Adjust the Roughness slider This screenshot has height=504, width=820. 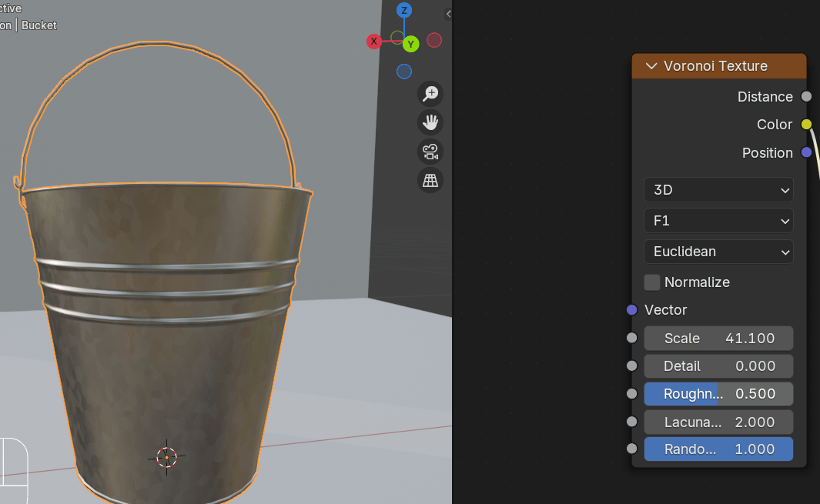tap(718, 394)
